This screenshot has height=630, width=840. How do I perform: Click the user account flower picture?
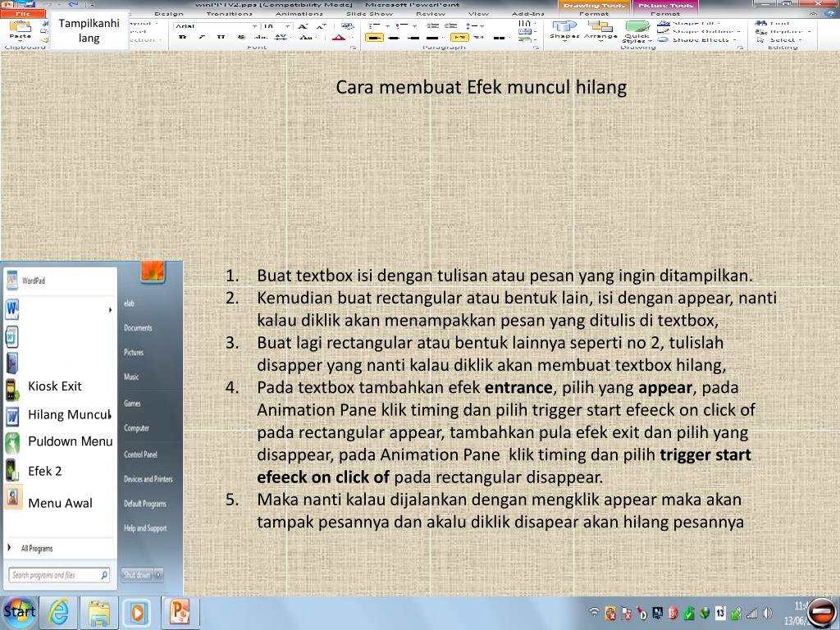click(153, 272)
